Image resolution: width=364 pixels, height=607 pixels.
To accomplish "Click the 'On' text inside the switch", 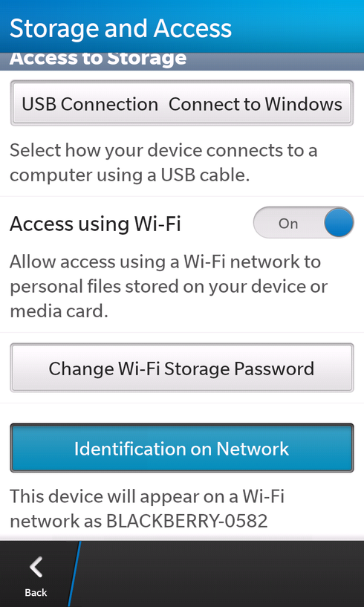I will (x=288, y=224).
